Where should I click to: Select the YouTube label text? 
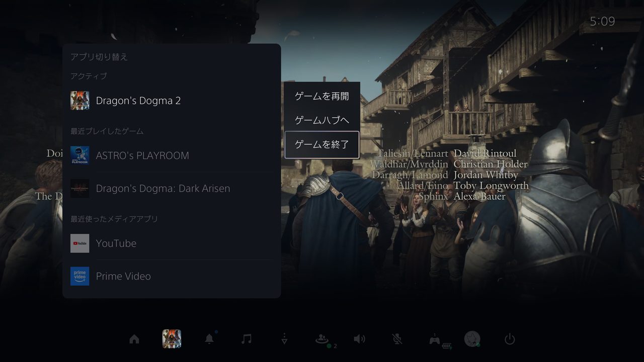116,243
